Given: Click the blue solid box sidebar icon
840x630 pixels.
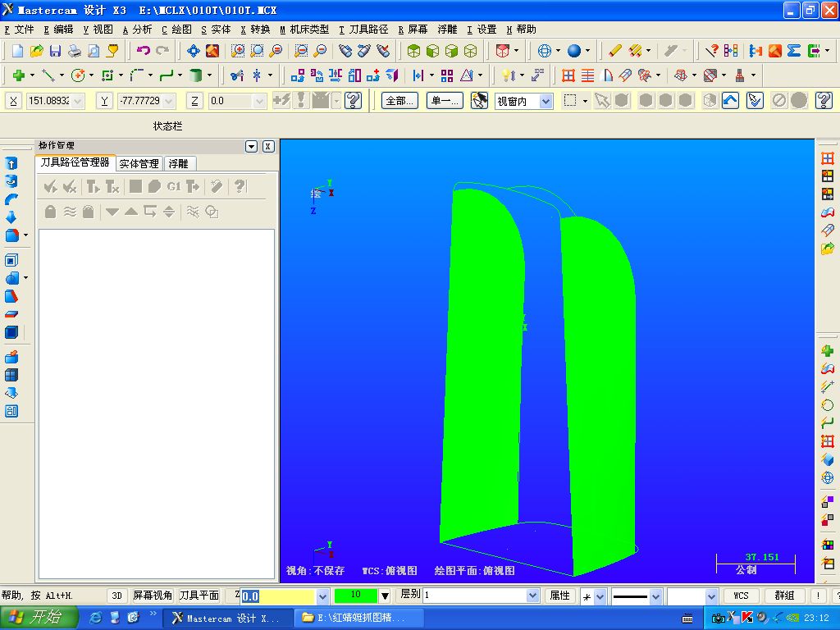Looking at the screenshot, I should [x=11, y=332].
